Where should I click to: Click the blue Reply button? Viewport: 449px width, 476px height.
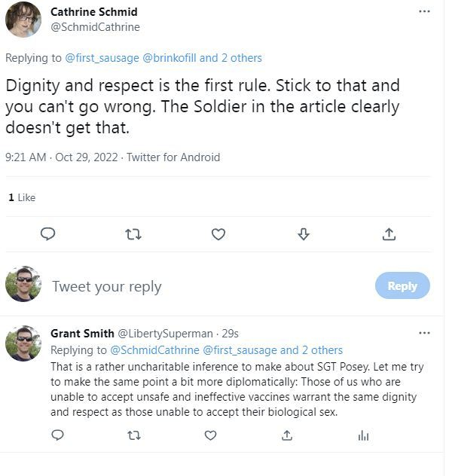[402, 285]
